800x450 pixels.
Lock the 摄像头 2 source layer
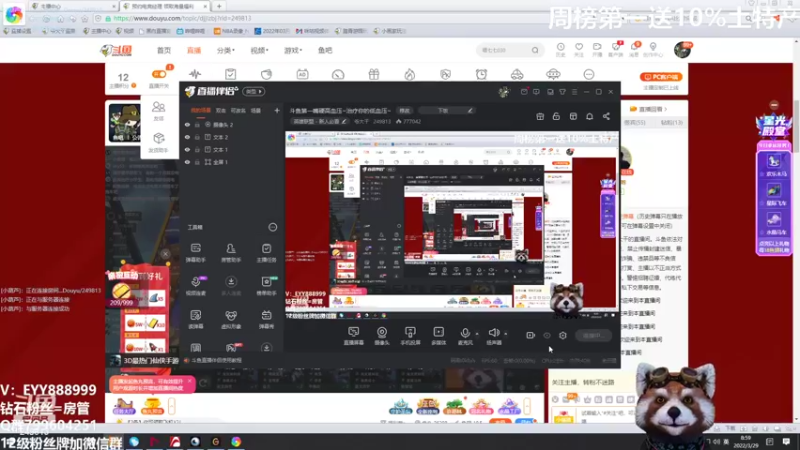point(197,124)
